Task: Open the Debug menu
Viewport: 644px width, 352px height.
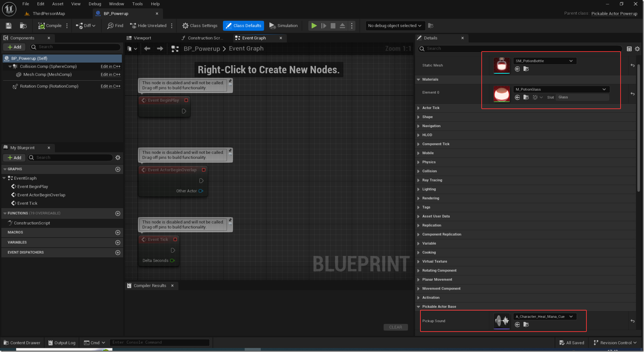Action: click(x=95, y=4)
